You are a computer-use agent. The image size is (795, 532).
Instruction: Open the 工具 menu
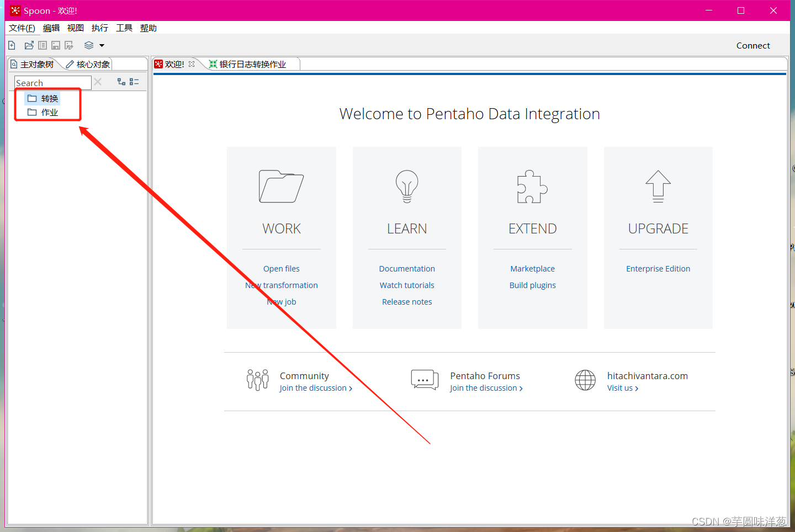point(124,28)
